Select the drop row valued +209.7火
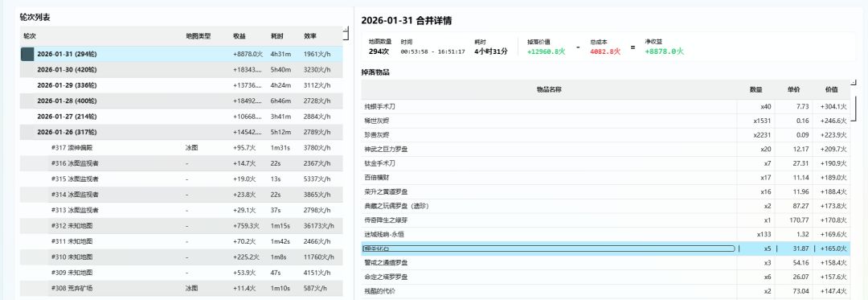 tap(606, 149)
